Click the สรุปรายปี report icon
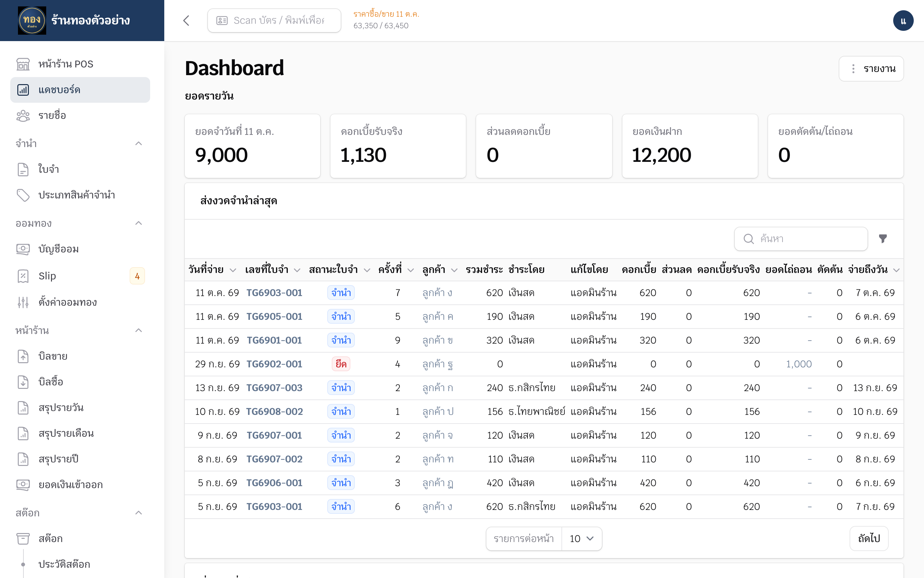The image size is (924, 578). coord(23,459)
